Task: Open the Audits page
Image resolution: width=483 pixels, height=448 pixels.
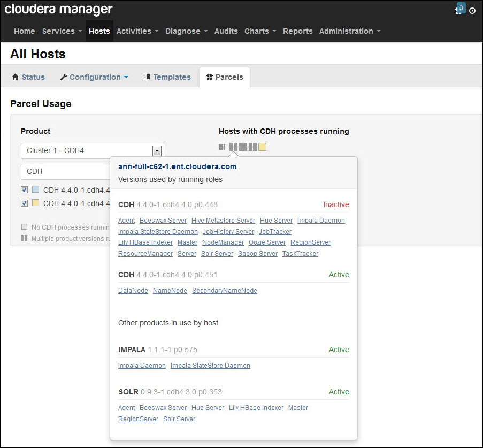Action: (x=226, y=31)
